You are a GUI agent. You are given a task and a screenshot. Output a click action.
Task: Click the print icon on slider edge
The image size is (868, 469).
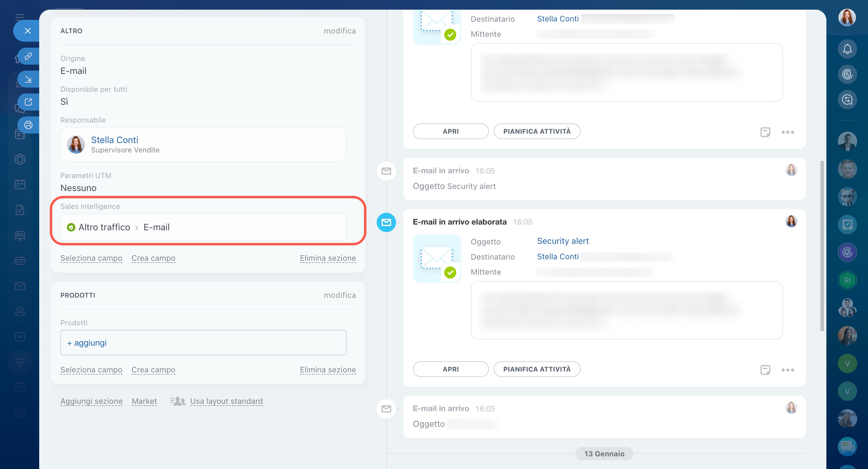click(x=28, y=125)
